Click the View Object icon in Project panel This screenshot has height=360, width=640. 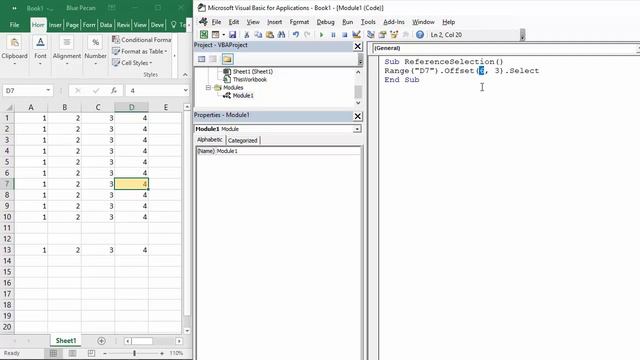point(213,59)
